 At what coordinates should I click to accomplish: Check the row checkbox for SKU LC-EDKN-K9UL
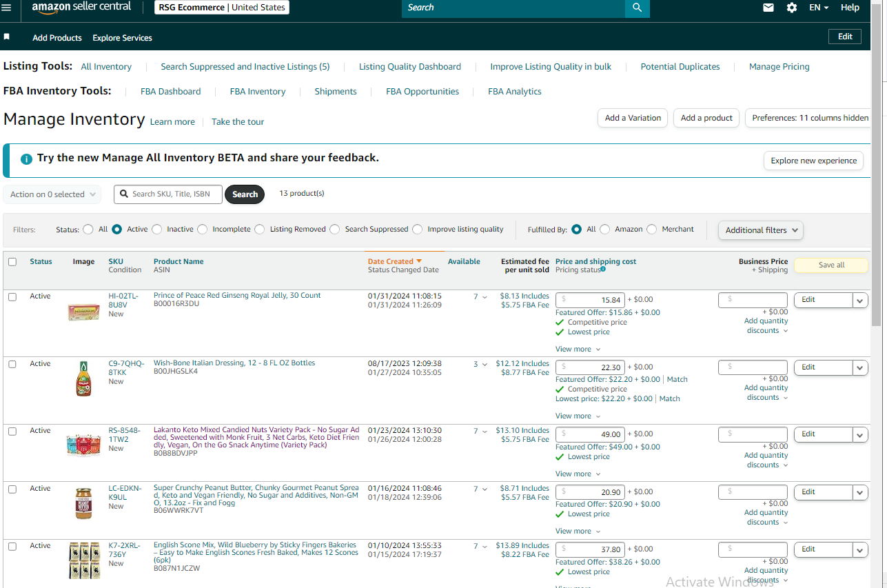click(12, 489)
